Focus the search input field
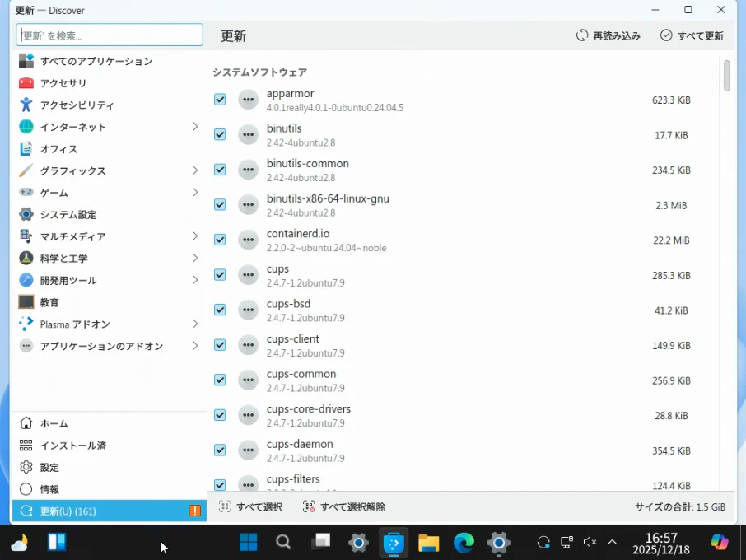The width and height of the screenshot is (746, 560). click(110, 35)
